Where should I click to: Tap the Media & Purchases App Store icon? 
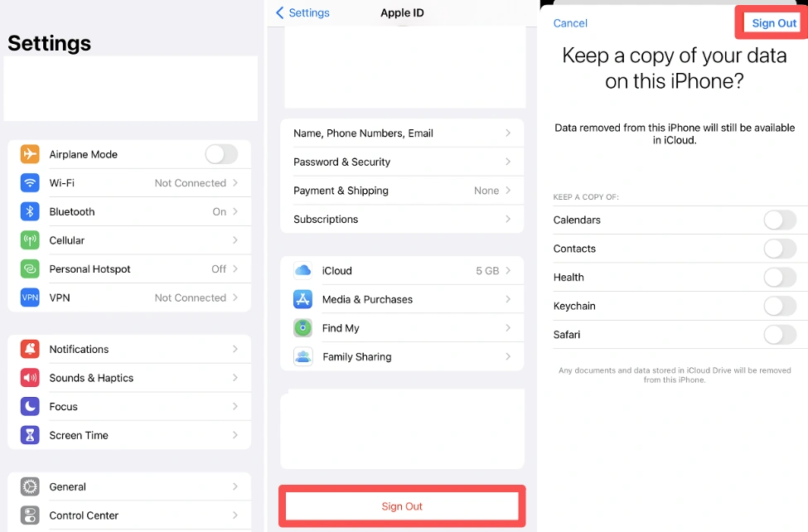(x=303, y=299)
